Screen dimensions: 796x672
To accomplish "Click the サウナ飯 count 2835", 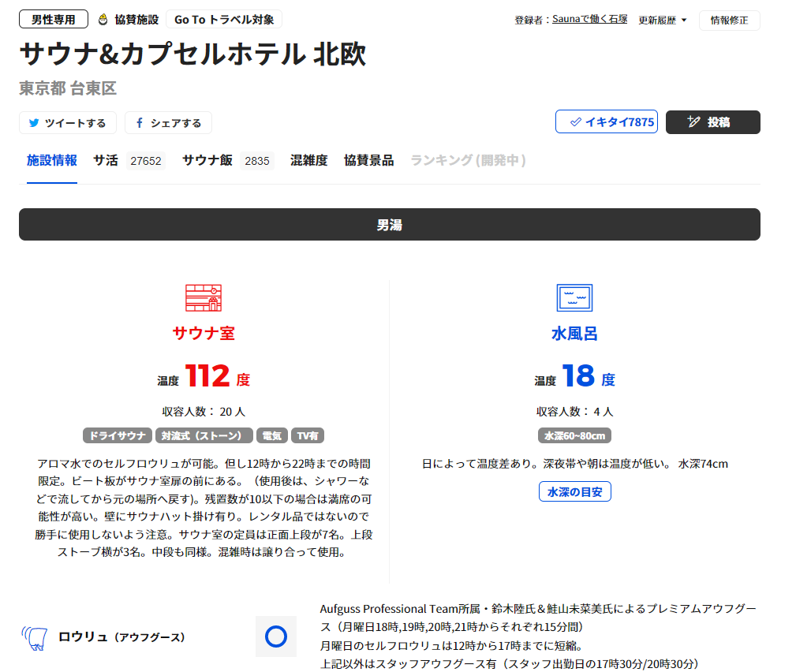I will pos(257,161).
